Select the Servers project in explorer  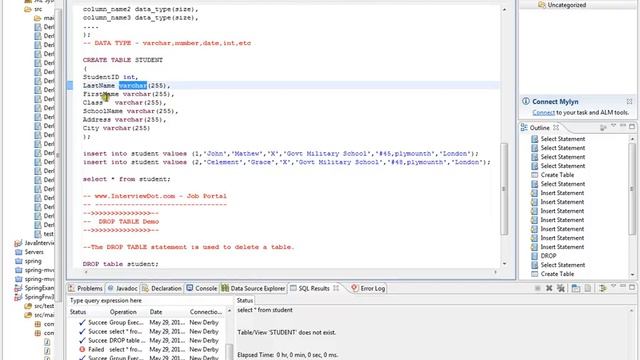click(x=34, y=252)
